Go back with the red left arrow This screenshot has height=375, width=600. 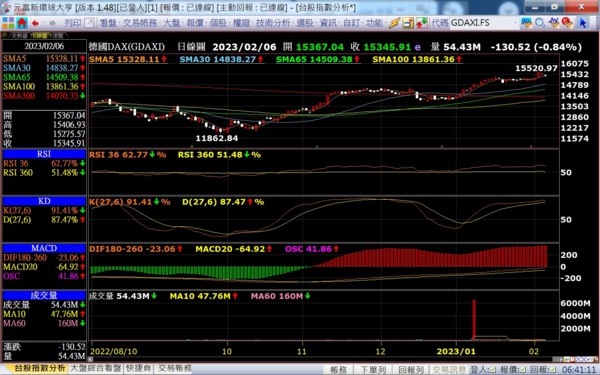click(x=35, y=23)
